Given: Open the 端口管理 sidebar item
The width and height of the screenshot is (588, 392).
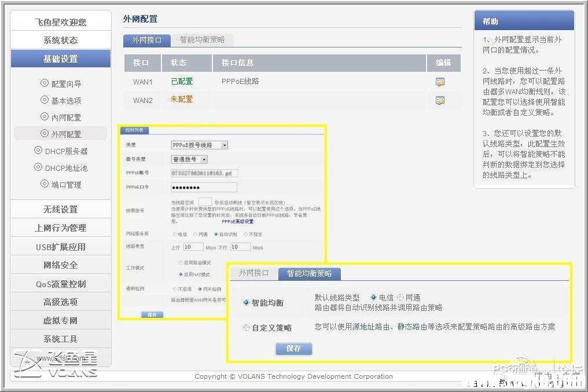Looking at the screenshot, I should point(61,184).
